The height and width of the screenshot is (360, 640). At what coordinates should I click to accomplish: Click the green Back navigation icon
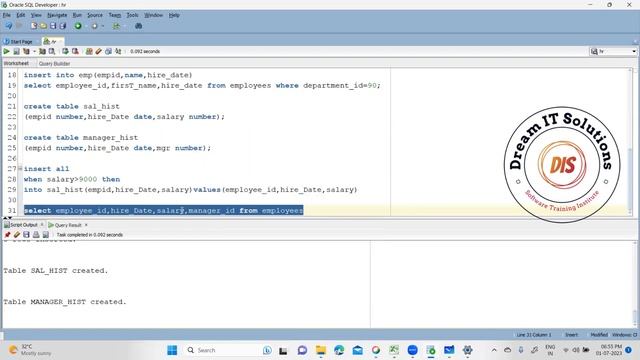pyautogui.click(x=78, y=26)
